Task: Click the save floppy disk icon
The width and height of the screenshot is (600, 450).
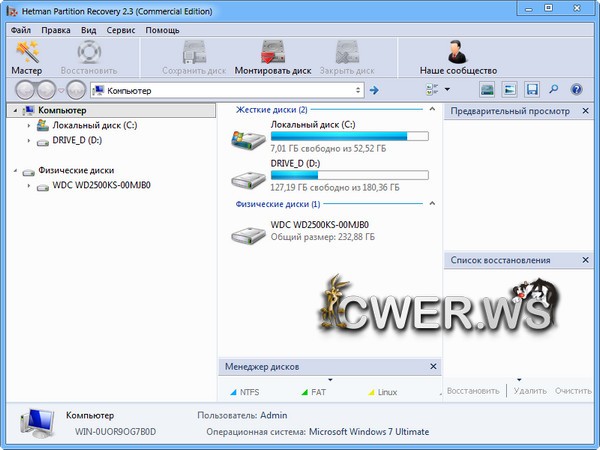Action: pyautogui.click(x=532, y=90)
